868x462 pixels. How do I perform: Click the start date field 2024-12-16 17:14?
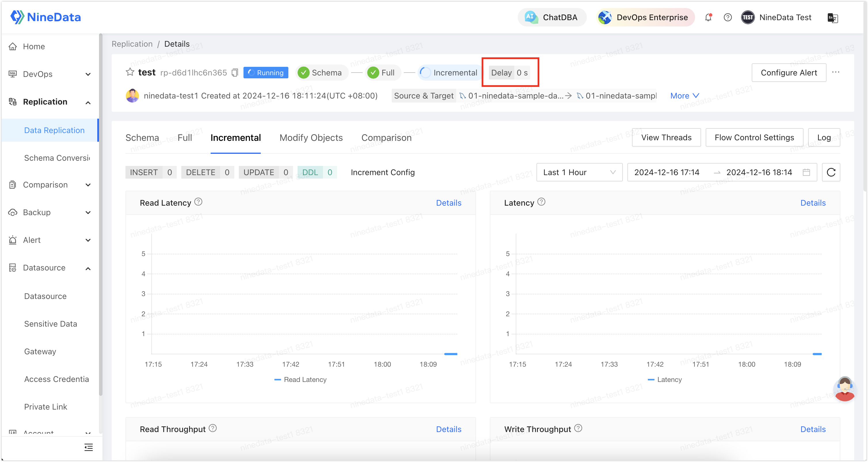click(x=667, y=172)
